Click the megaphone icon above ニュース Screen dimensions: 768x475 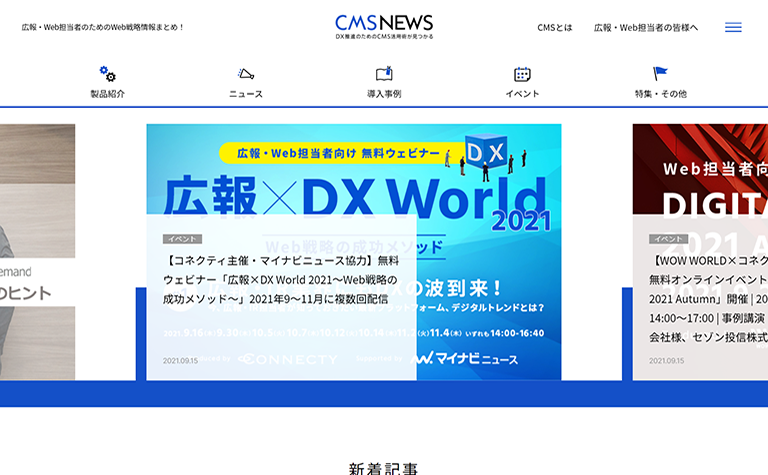pos(246,74)
